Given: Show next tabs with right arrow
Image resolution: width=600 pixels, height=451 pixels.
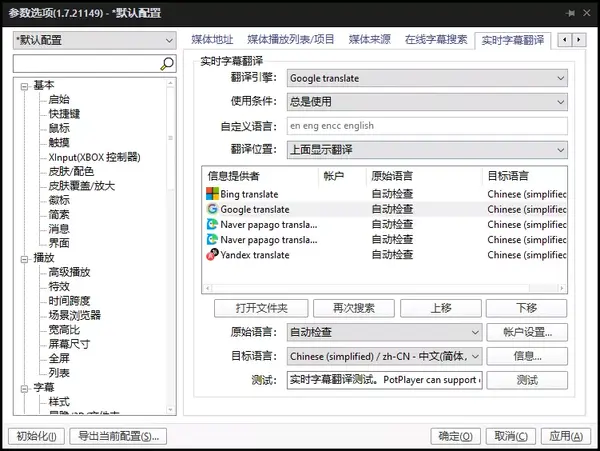Looking at the screenshot, I should pyautogui.click(x=579, y=39).
